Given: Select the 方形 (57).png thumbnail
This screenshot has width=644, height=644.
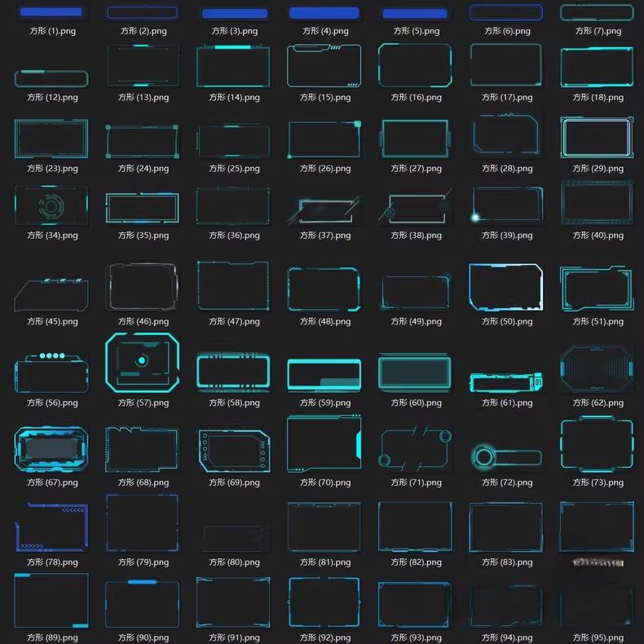Looking at the screenshot, I should 142,363.
